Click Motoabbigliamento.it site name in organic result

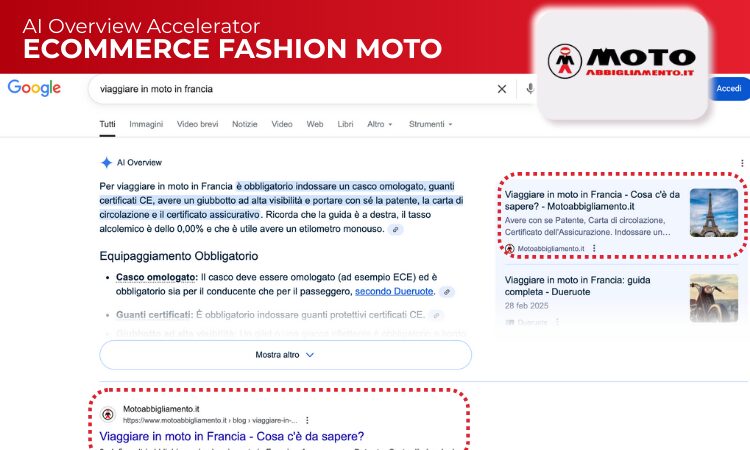click(161, 409)
